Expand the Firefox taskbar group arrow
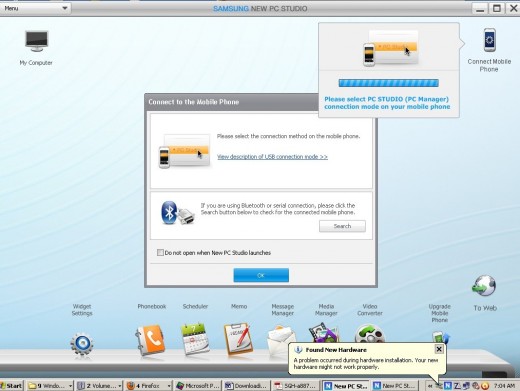520x391 pixels. point(169,386)
